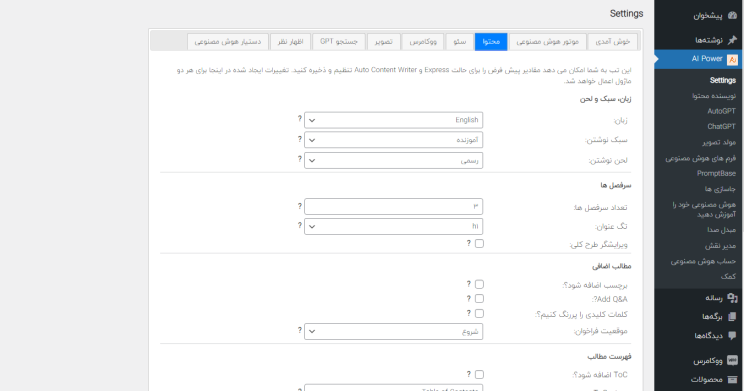Open مولد تصویر submenu link
Viewport: 744px width, 391px height.
(719, 142)
